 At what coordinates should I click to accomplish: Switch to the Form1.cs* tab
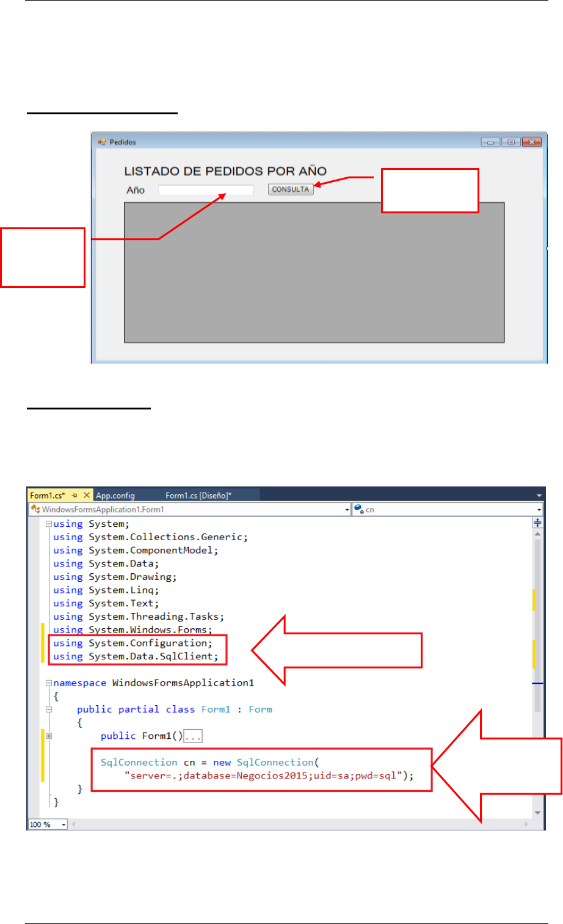(48, 495)
